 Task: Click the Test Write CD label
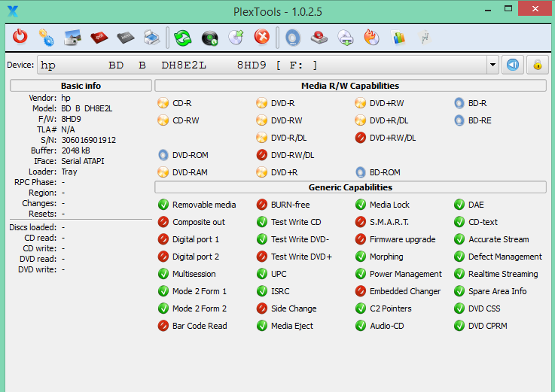click(296, 222)
